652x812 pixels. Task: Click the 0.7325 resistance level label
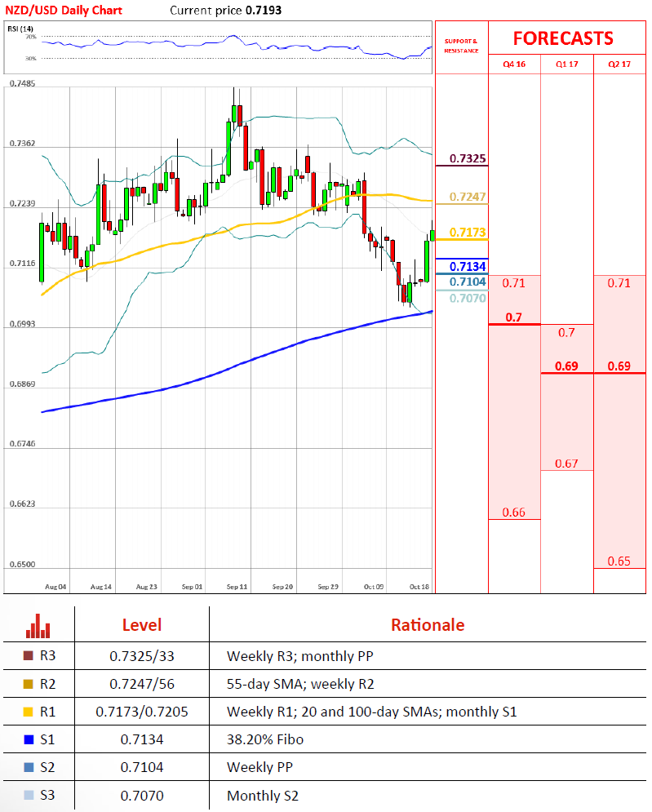point(468,158)
